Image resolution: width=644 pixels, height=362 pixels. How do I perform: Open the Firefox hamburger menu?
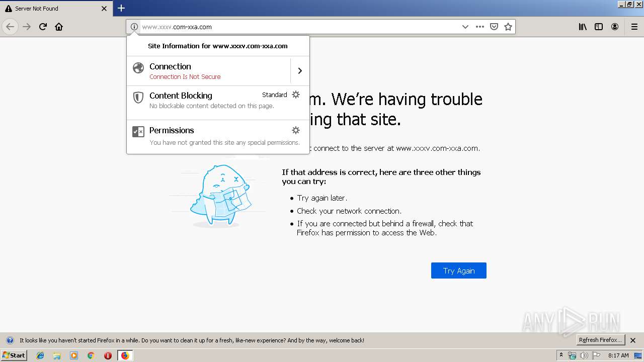coord(634,27)
